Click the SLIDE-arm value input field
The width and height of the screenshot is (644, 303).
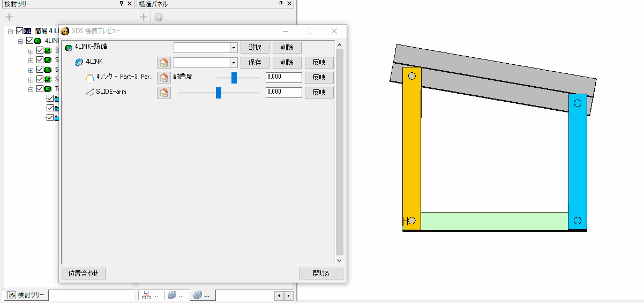[283, 93]
